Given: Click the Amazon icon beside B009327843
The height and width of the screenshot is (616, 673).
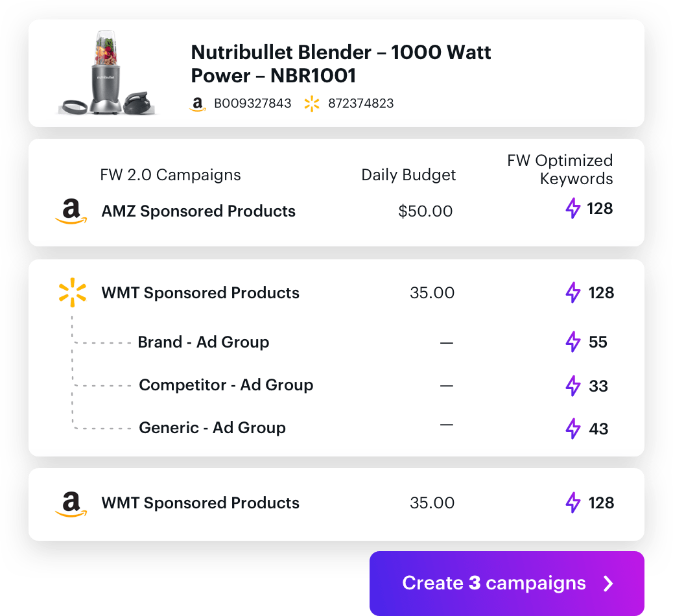Looking at the screenshot, I should pos(198,104).
